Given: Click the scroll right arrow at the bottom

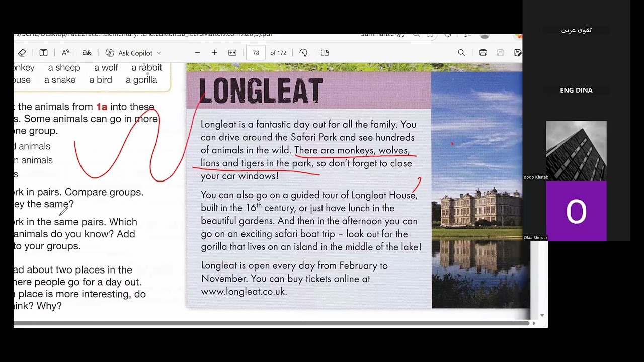Looking at the screenshot, I should pos(534,323).
